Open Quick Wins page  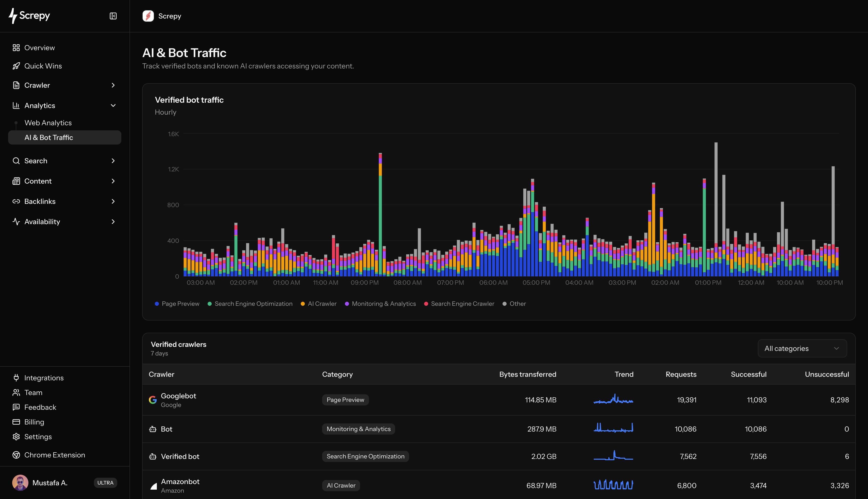pos(43,66)
